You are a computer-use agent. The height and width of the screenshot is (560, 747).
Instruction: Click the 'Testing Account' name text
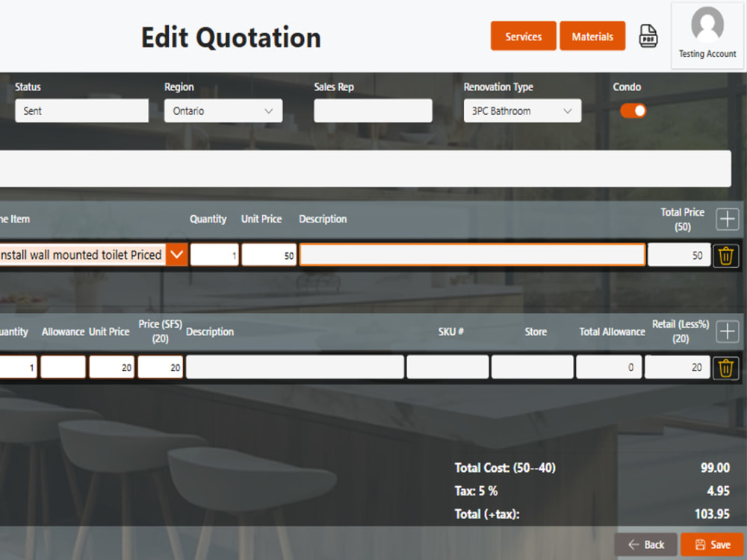[x=707, y=54]
